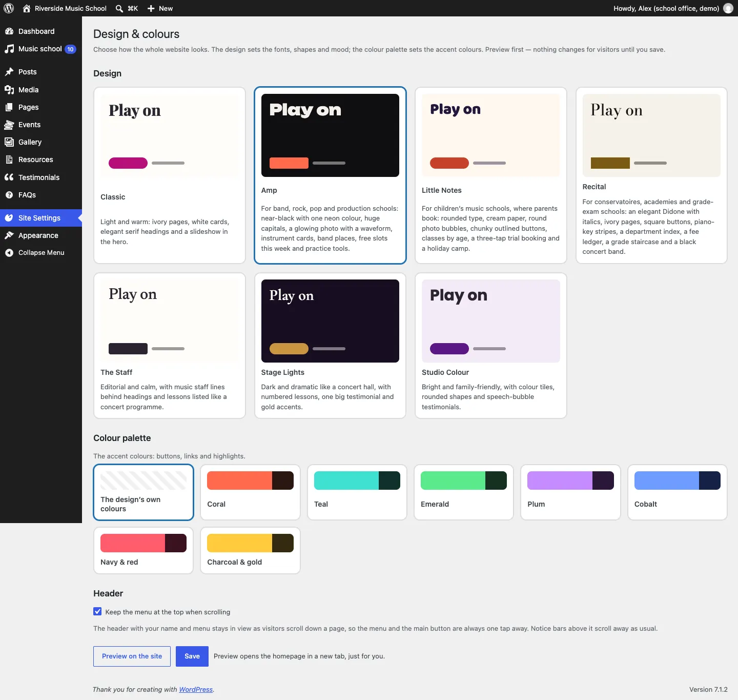
Task: Click the user avatar in the admin bar
Action: tap(728, 8)
